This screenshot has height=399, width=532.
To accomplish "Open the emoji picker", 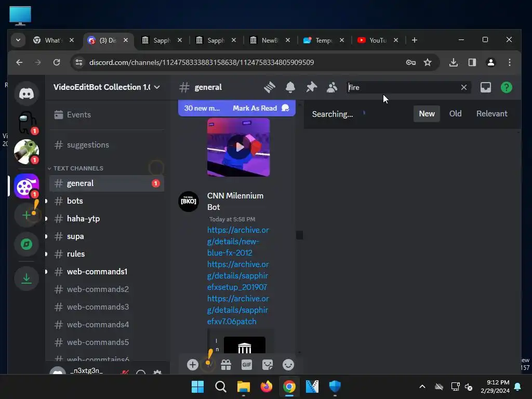I will [x=288, y=365].
